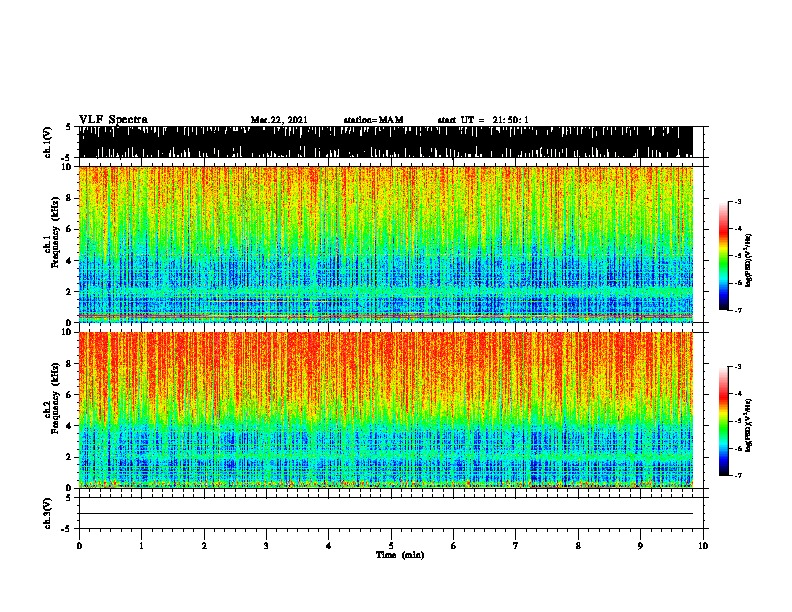792x612 pixels.
Task: Click inside the ch.2 spectrogram plot
Action: click(385, 410)
